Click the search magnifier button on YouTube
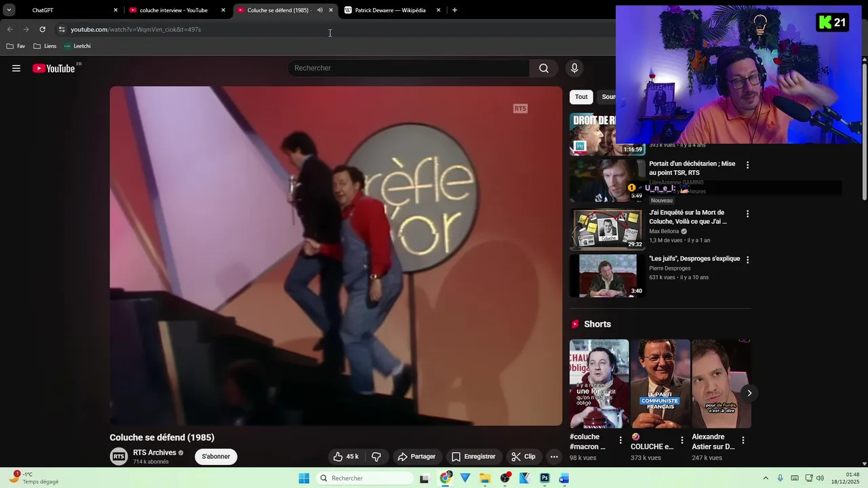The width and height of the screenshot is (868, 488). pos(544,68)
